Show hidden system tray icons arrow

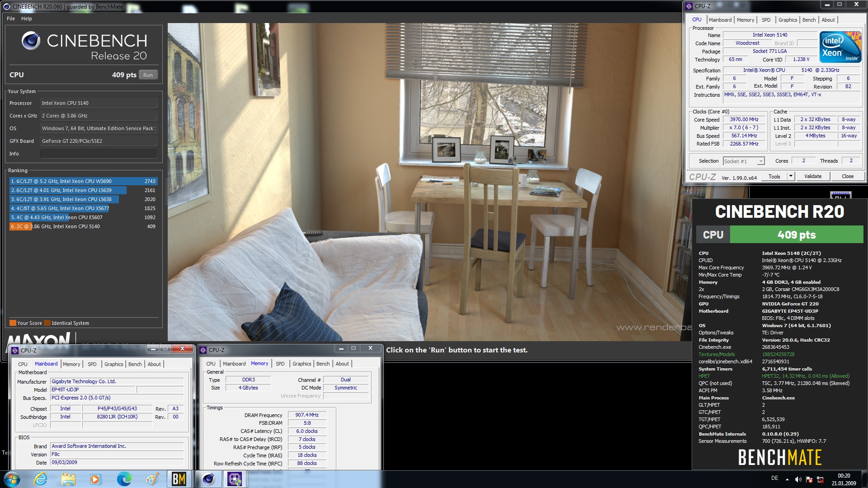click(x=787, y=479)
